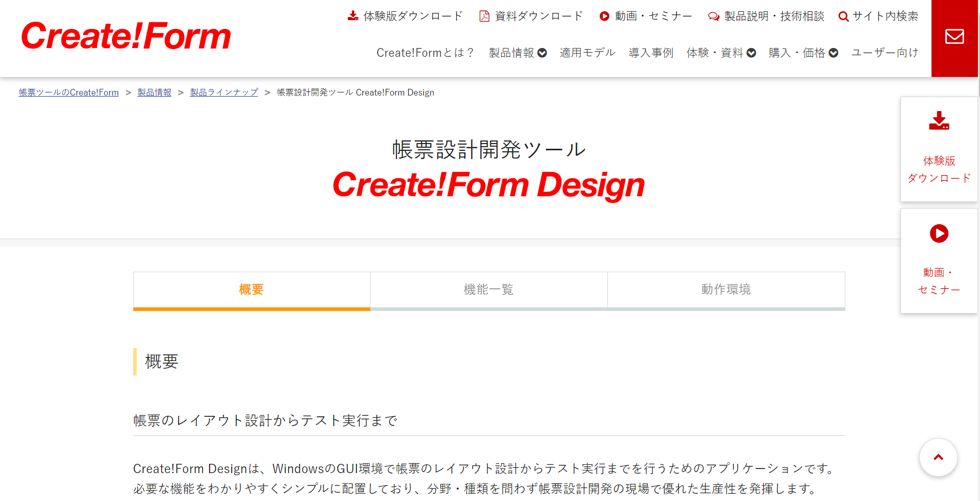Switch to the 機能一覧 tab

(489, 290)
